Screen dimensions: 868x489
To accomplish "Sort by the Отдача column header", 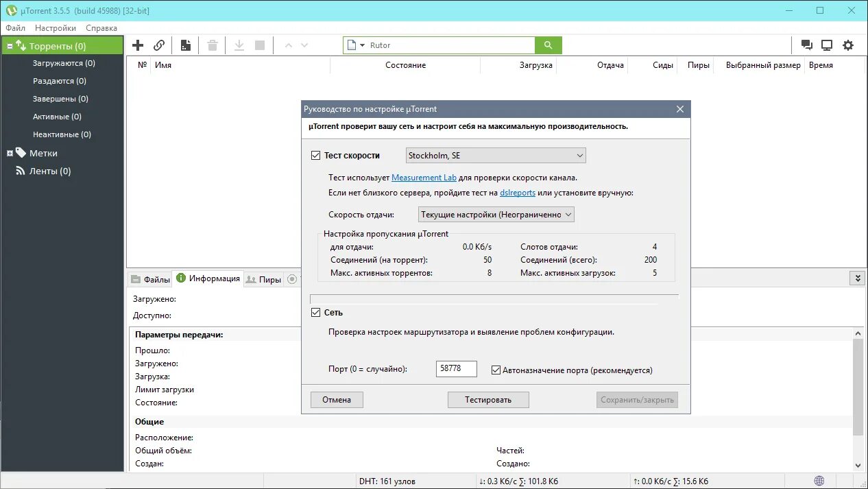I will 592,65.
